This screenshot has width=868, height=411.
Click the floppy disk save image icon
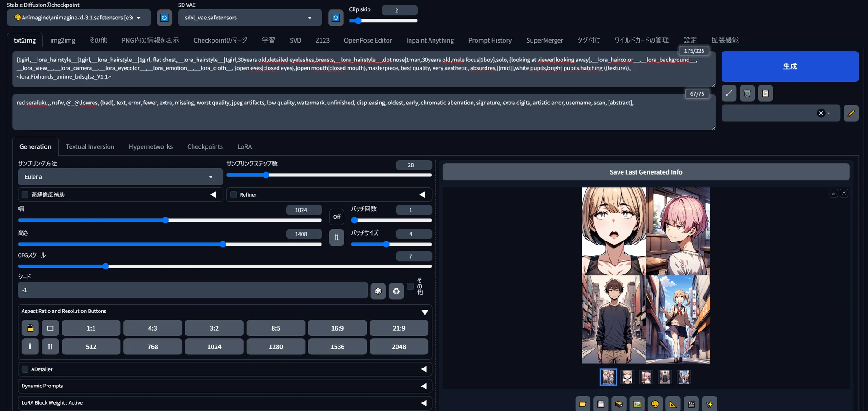[600, 404]
